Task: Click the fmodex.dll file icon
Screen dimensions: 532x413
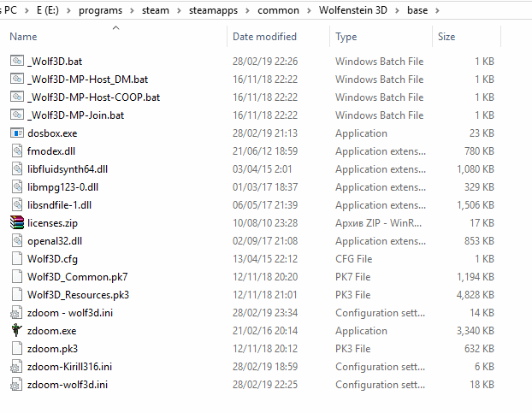Action: click(17, 151)
